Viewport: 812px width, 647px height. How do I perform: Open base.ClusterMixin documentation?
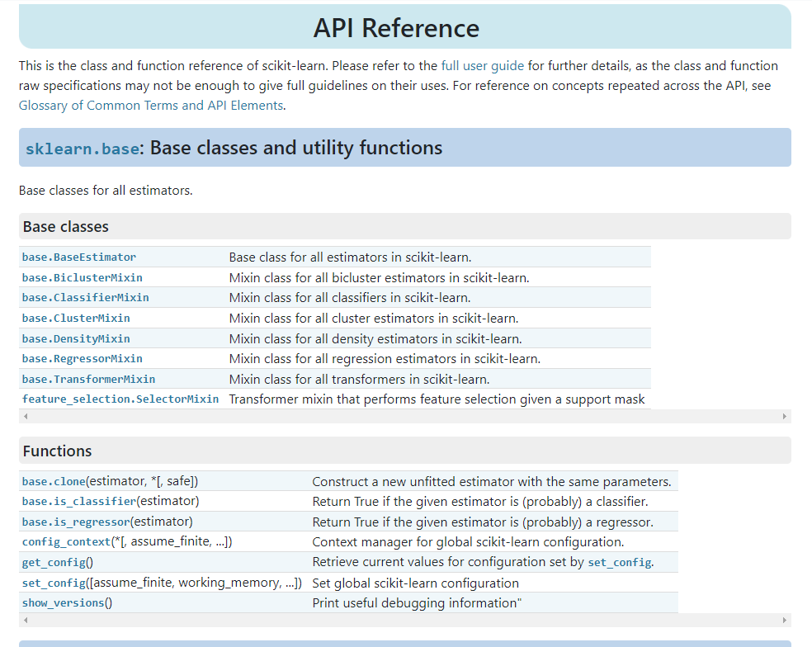[x=76, y=318]
